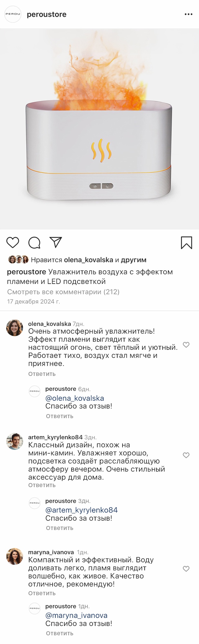Open the peroustore username in the header
The height and width of the screenshot is (644, 199).
coord(47,15)
